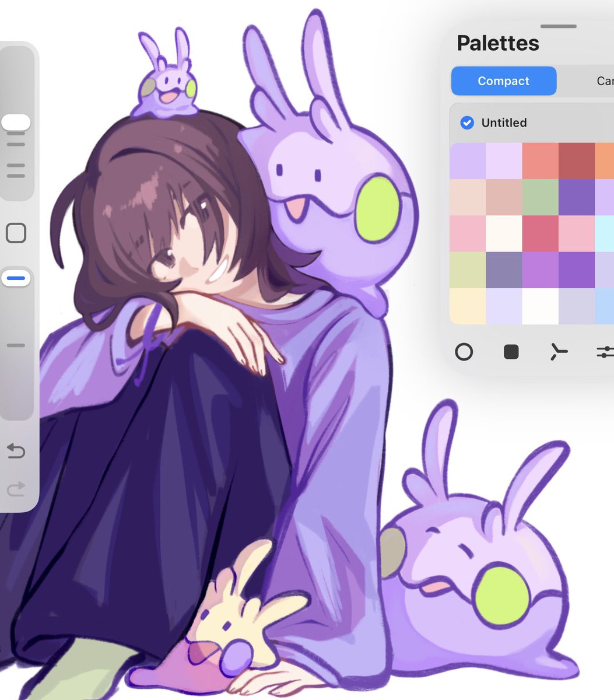Pick the dusty red swatch in top row

click(577, 161)
